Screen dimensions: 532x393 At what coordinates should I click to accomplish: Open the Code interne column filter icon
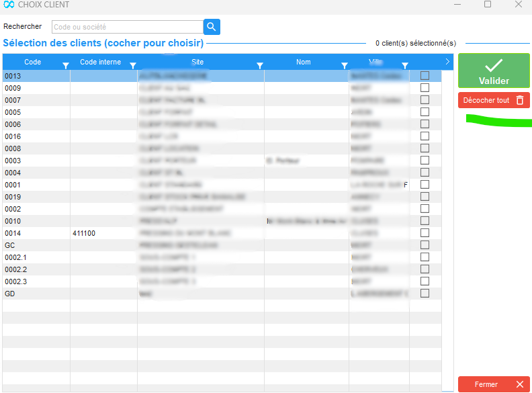132,65
